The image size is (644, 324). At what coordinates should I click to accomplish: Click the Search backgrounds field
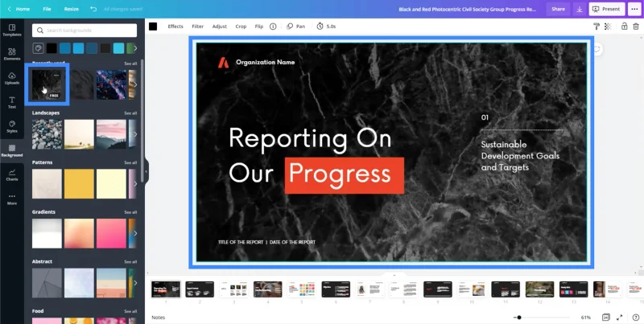tap(85, 31)
